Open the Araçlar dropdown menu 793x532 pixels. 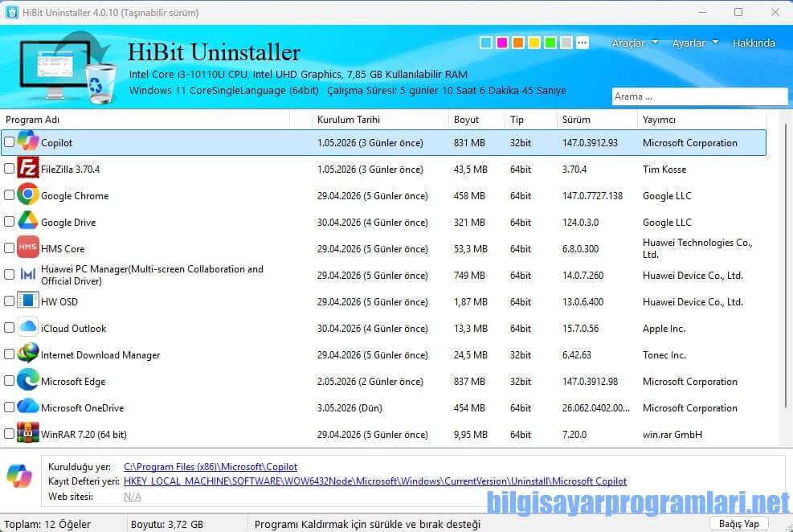coord(635,43)
